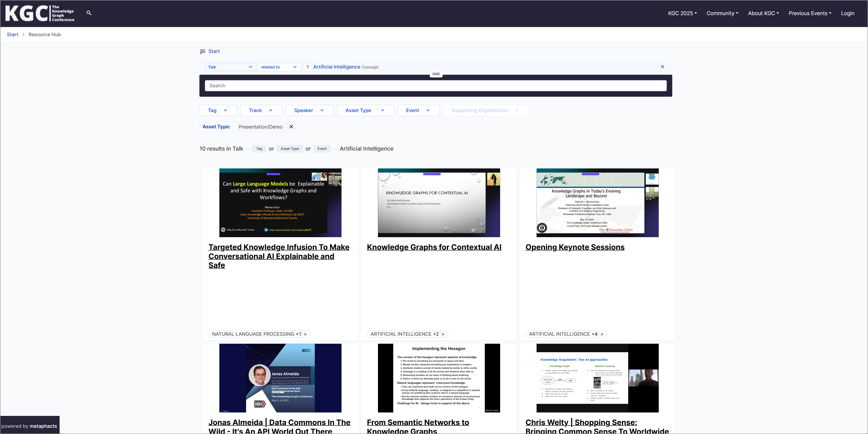This screenshot has width=868, height=434.
Task: Open 'Knowledge Graphs for Contextual AI' talk link
Action: click(434, 247)
